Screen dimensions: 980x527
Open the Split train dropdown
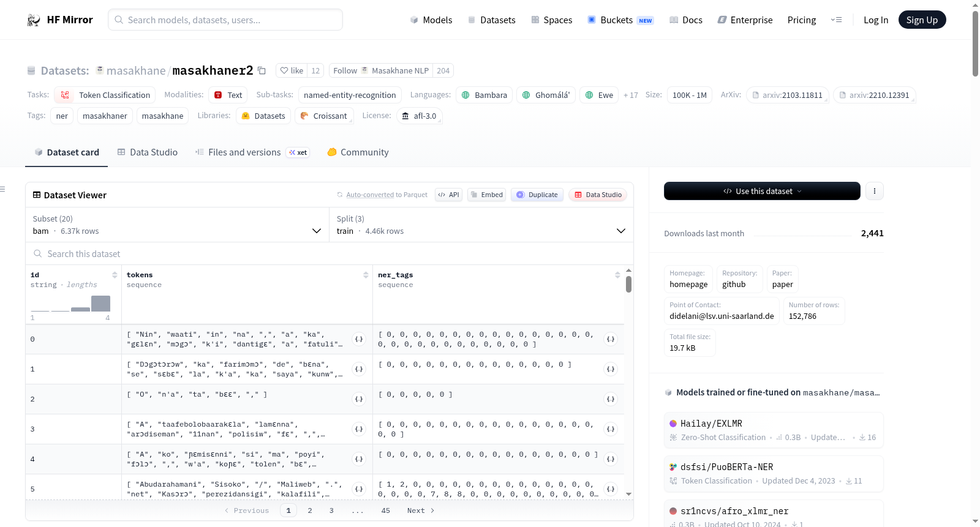481,225
